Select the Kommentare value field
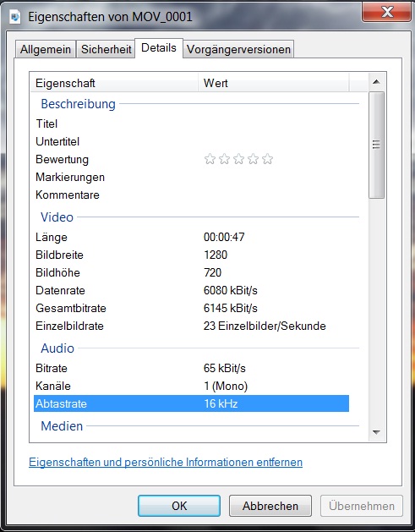415x532 pixels. click(276, 195)
